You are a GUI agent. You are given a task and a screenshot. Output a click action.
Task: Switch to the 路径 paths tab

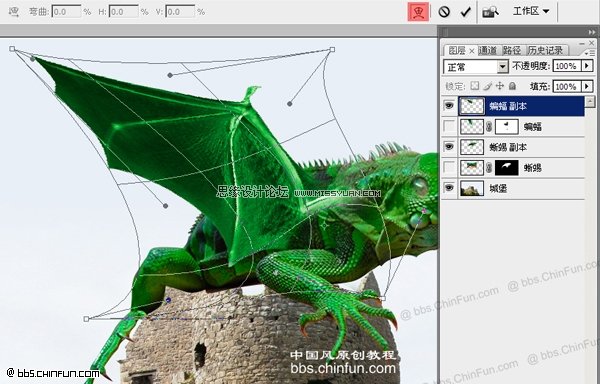(512, 50)
